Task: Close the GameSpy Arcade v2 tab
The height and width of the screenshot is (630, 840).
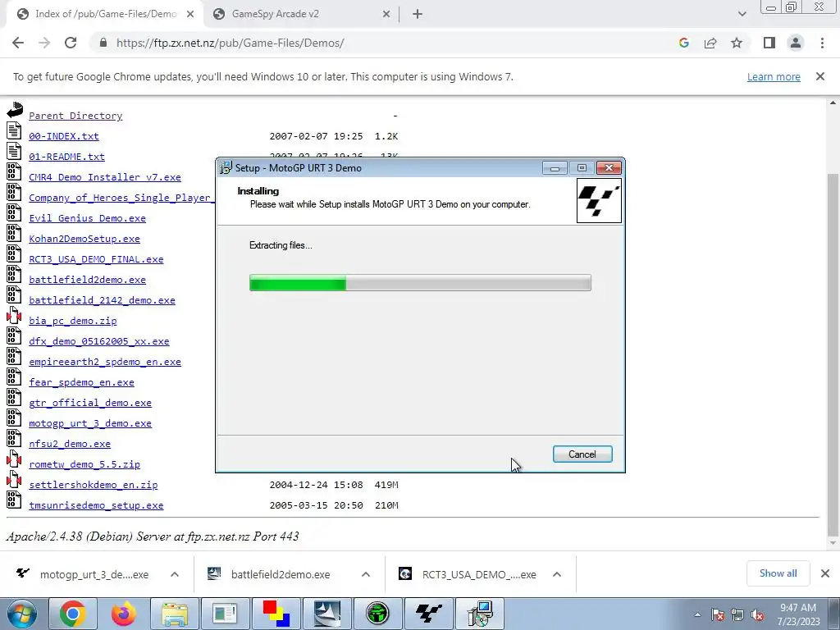Action: point(386,14)
